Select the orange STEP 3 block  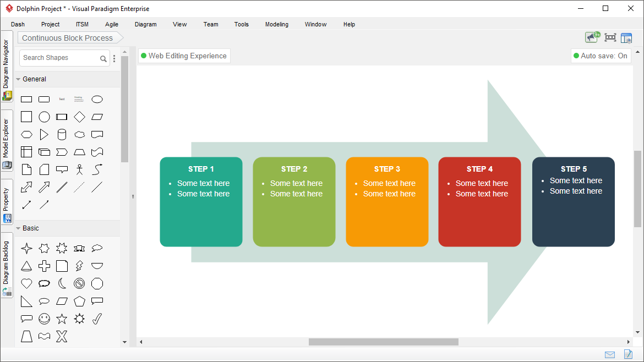coord(387,202)
